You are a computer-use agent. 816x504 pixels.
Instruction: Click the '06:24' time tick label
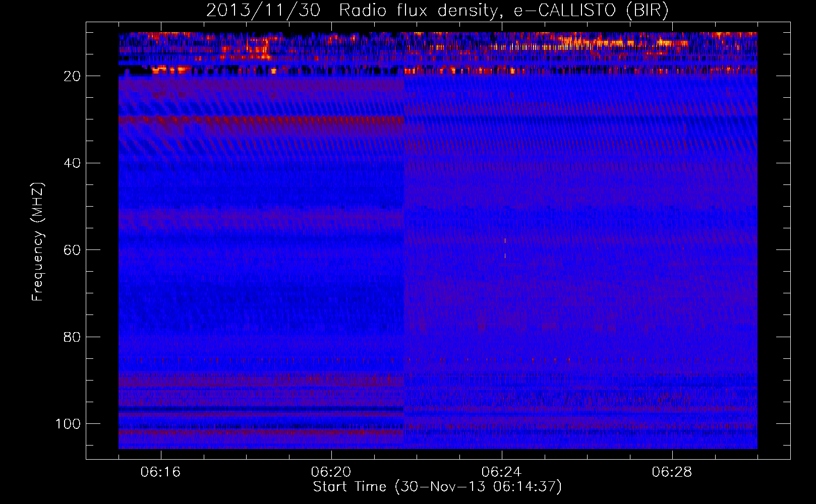[x=502, y=472]
